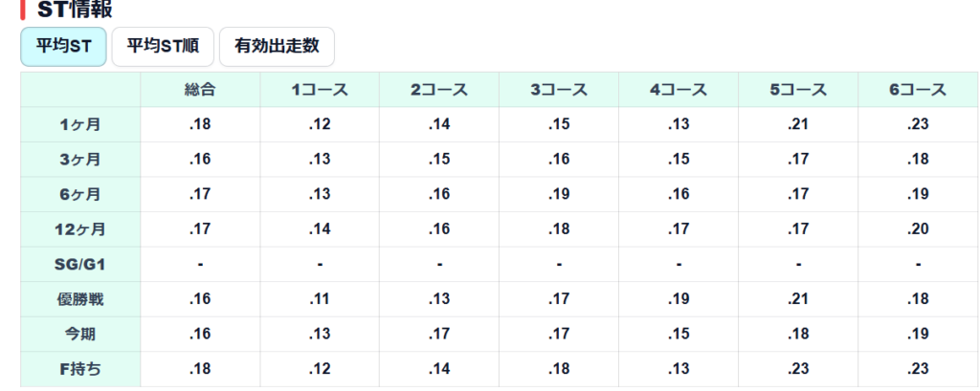
Task: Select the 6ヶ月 row label
Action: 80,194
